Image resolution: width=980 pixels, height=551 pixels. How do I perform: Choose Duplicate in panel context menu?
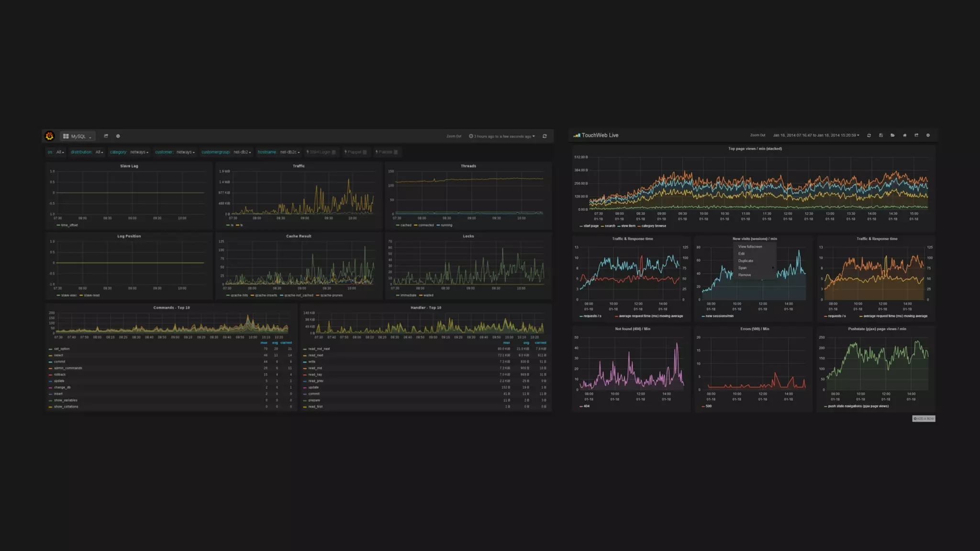[x=746, y=261]
